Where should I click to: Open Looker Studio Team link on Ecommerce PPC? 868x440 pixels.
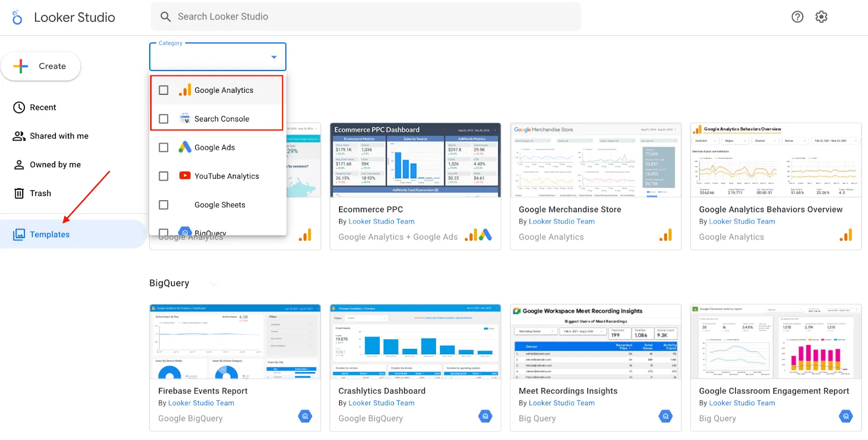click(381, 221)
